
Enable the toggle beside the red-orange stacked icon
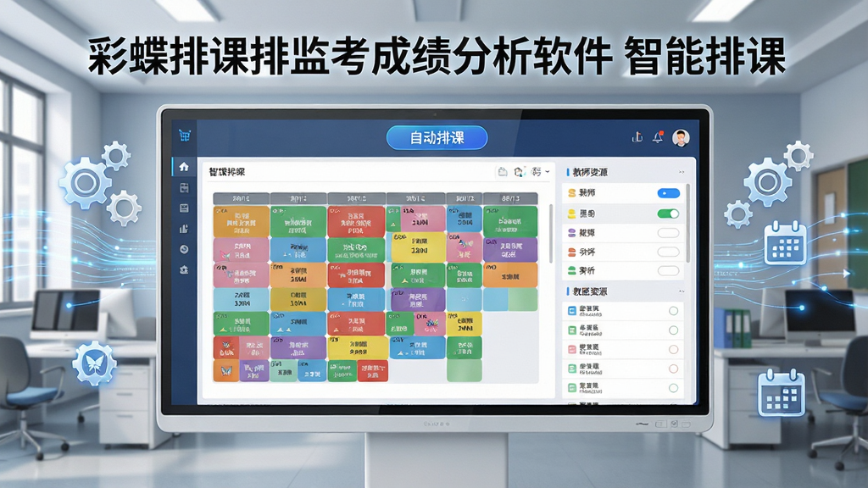[x=668, y=252]
